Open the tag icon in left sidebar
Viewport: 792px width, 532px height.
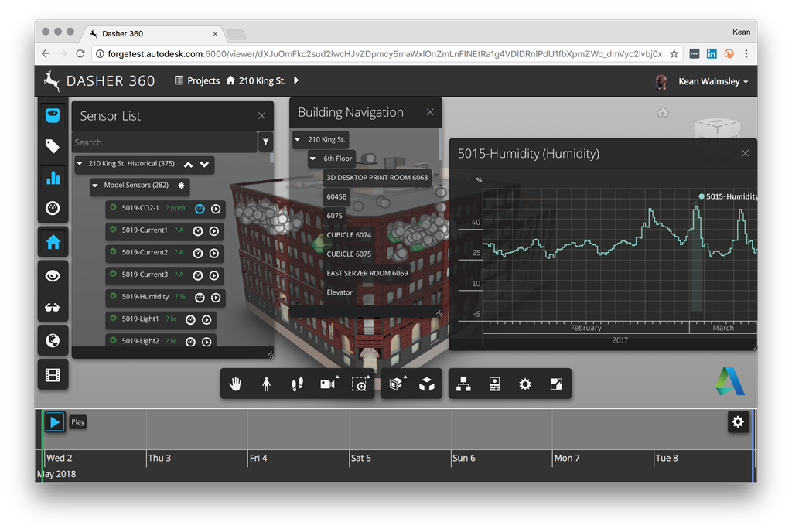tap(53, 146)
